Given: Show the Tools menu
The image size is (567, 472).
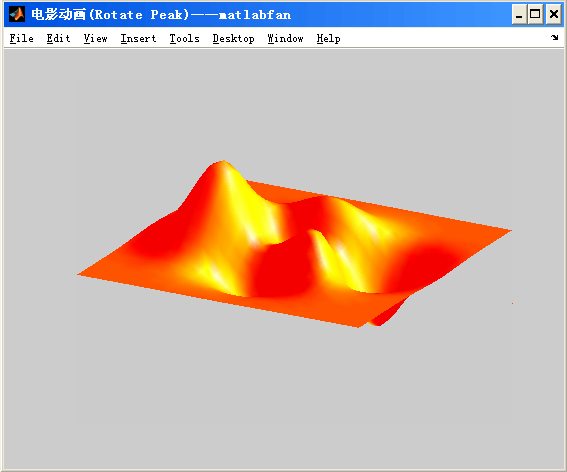Looking at the screenshot, I should (184, 38).
